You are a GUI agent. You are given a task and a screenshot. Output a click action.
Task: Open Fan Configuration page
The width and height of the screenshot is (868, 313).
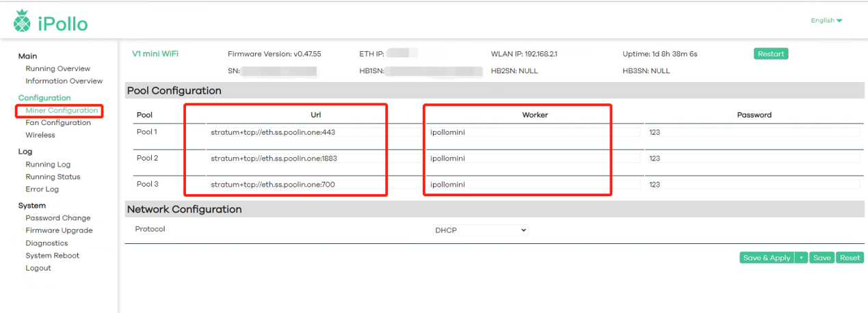point(58,123)
